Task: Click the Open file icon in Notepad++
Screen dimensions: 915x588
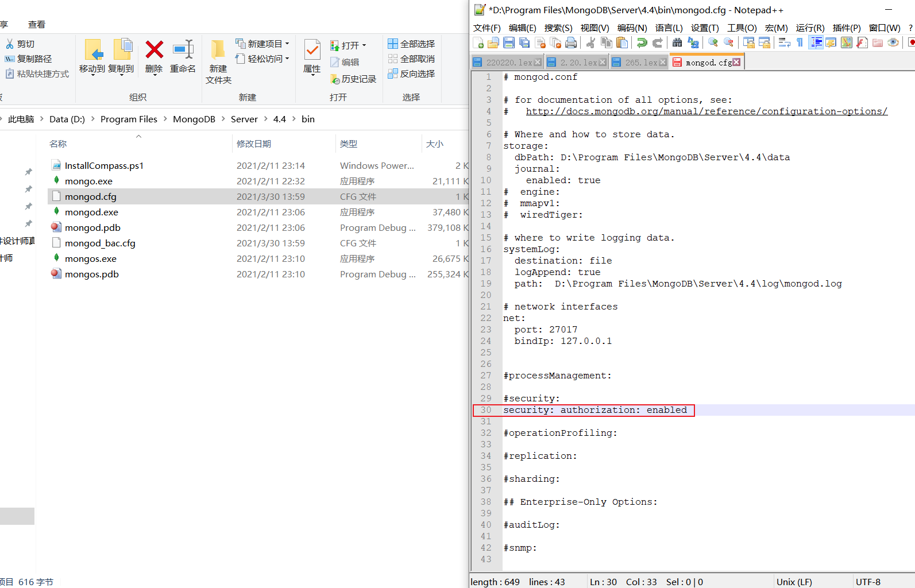Action: [493, 42]
